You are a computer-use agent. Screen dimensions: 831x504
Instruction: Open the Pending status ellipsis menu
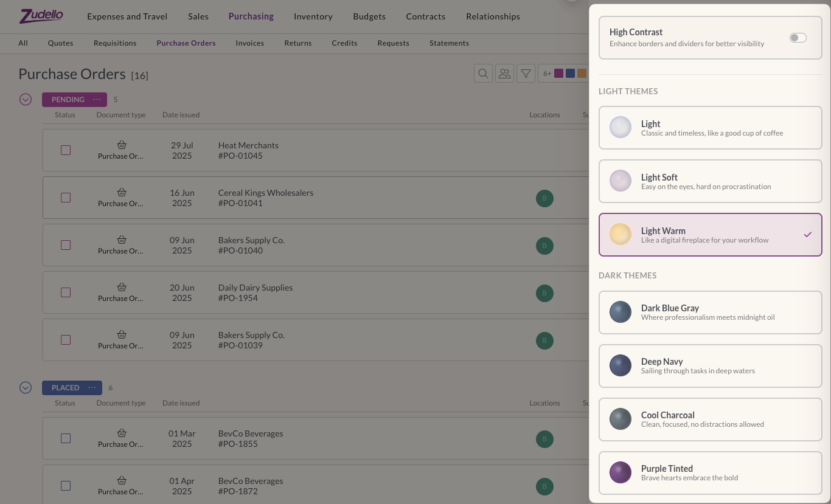[97, 99]
